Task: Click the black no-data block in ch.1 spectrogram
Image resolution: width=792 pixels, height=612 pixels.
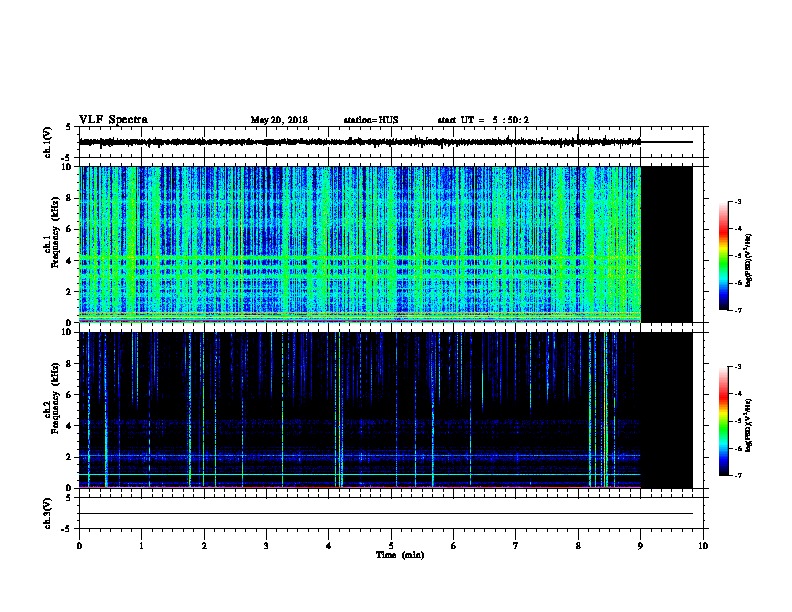Action: tap(667, 244)
